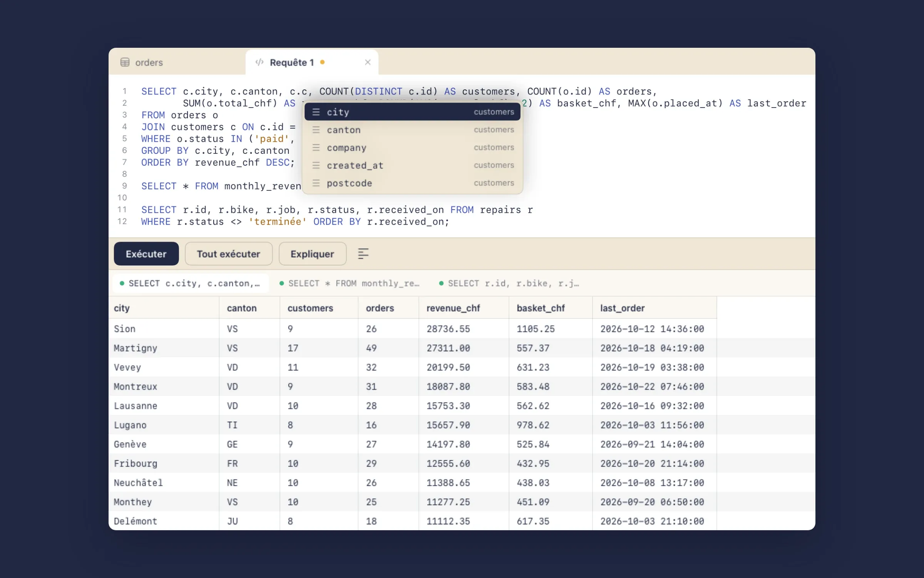924x578 pixels.
Task: Select the Requête 1 query tab
Action: (312, 62)
